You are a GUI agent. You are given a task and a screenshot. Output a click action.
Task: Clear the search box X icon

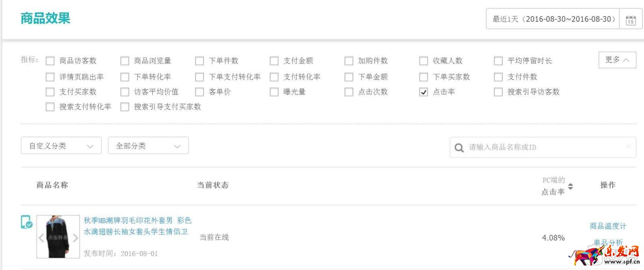coord(629,146)
